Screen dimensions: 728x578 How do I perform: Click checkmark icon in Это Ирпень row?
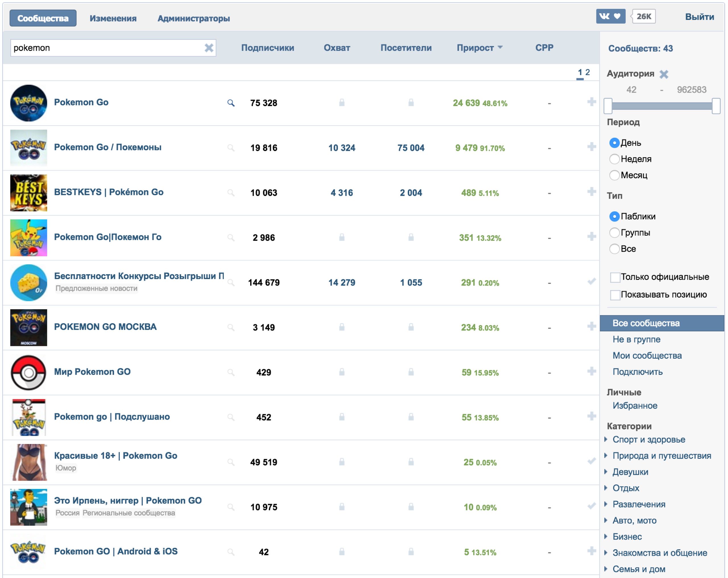coord(591,506)
